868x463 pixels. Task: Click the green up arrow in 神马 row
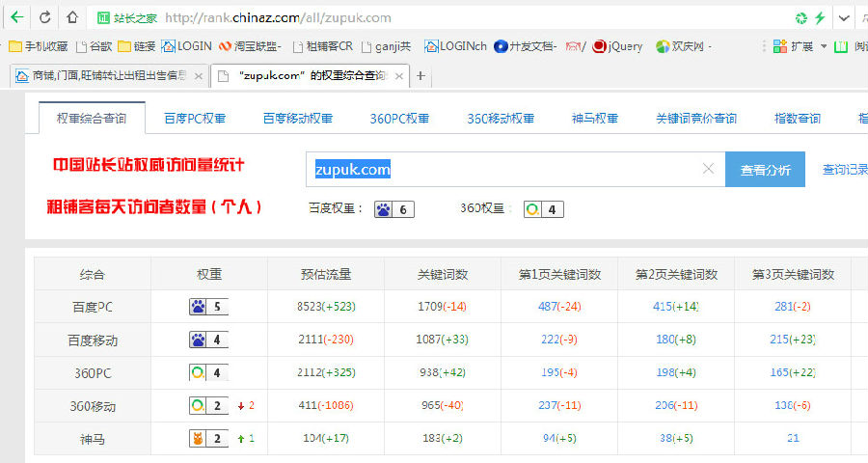tap(241, 439)
